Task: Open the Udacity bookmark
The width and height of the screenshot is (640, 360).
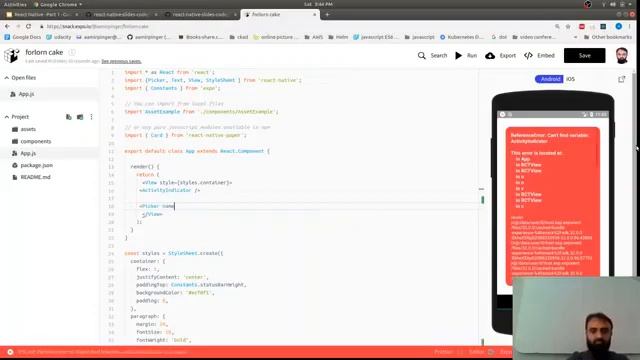Action: coord(58,37)
